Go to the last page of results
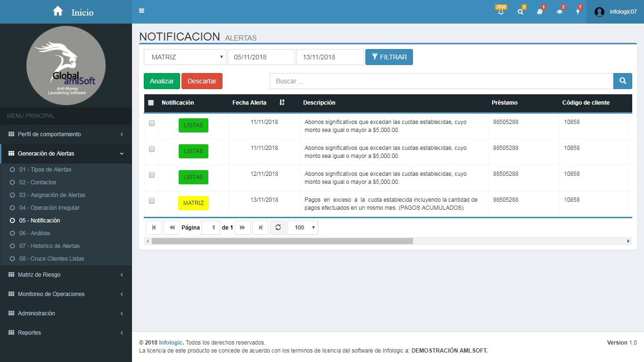Screen dimensions: 644x362 point(260,228)
